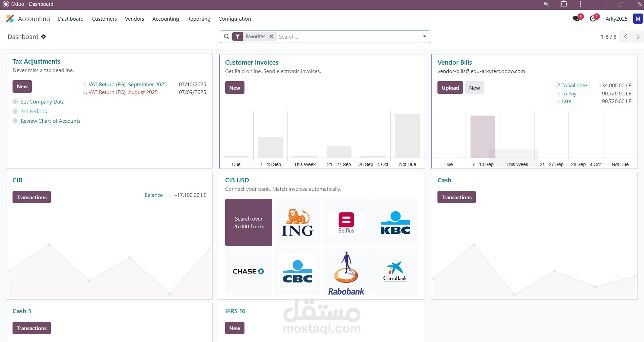Screen dimensions: 644x342
Task: Click Upload in Vendor Bills card
Action: [x=450, y=88]
